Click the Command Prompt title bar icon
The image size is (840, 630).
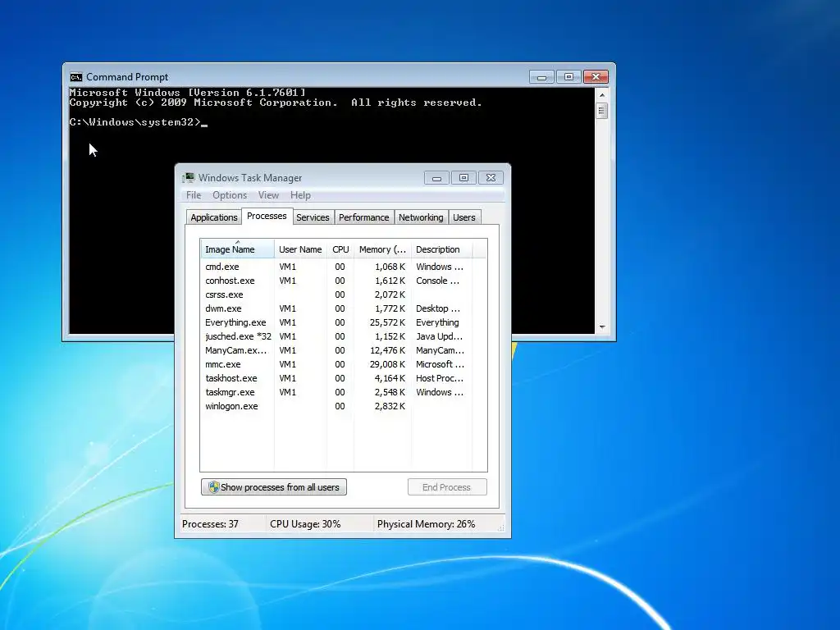[76, 77]
